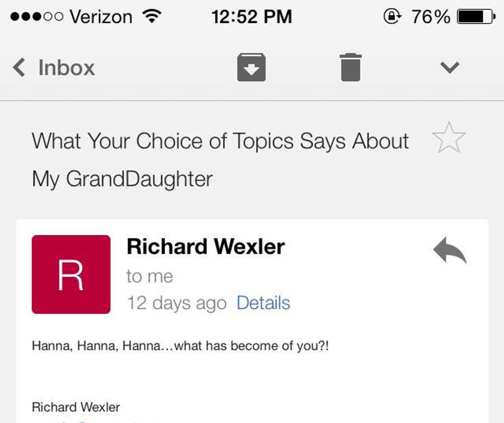This screenshot has width=504, height=423.
Task: Tap the "12 days ago" timestamp
Action: [176, 303]
